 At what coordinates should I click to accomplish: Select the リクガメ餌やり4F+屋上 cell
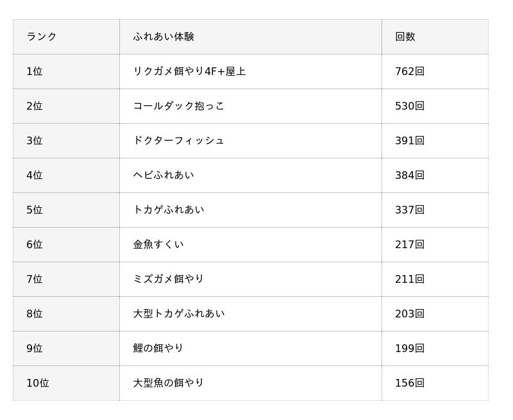click(189, 71)
